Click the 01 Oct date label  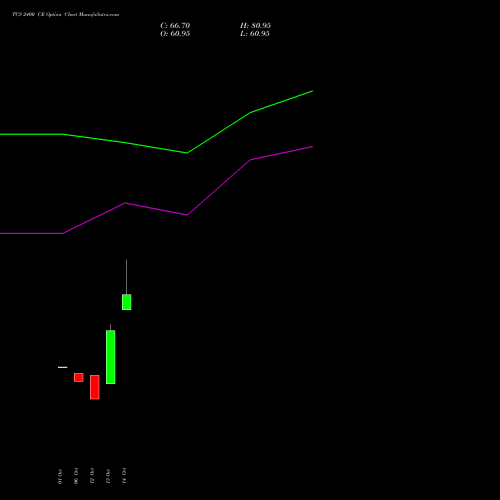(x=60, y=476)
